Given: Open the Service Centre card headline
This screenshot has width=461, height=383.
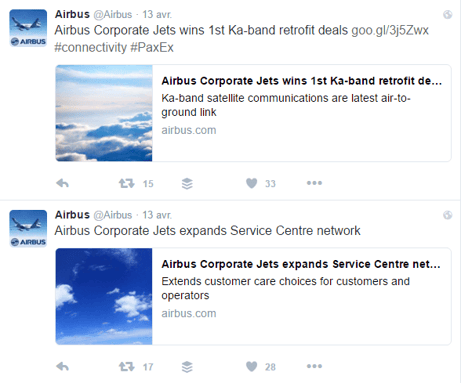Looking at the screenshot, I should pos(301,264).
